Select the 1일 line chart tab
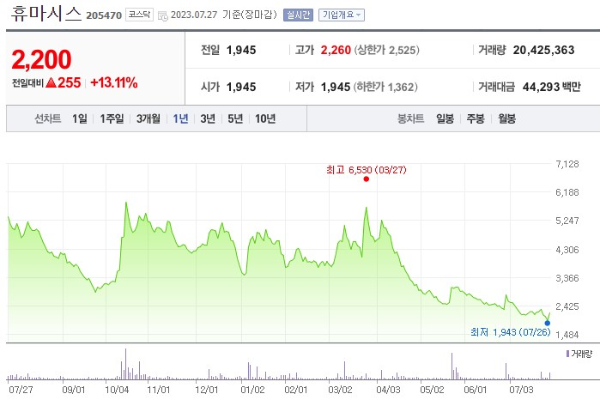 point(80,119)
